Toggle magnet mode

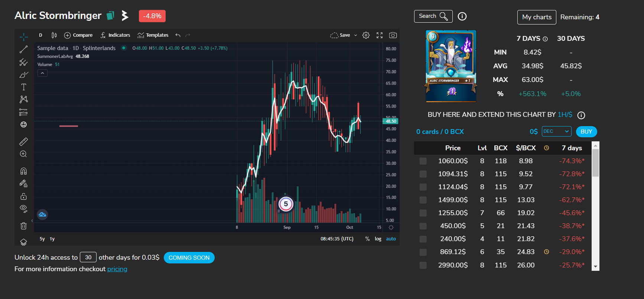pyautogui.click(x=23, y=171)
